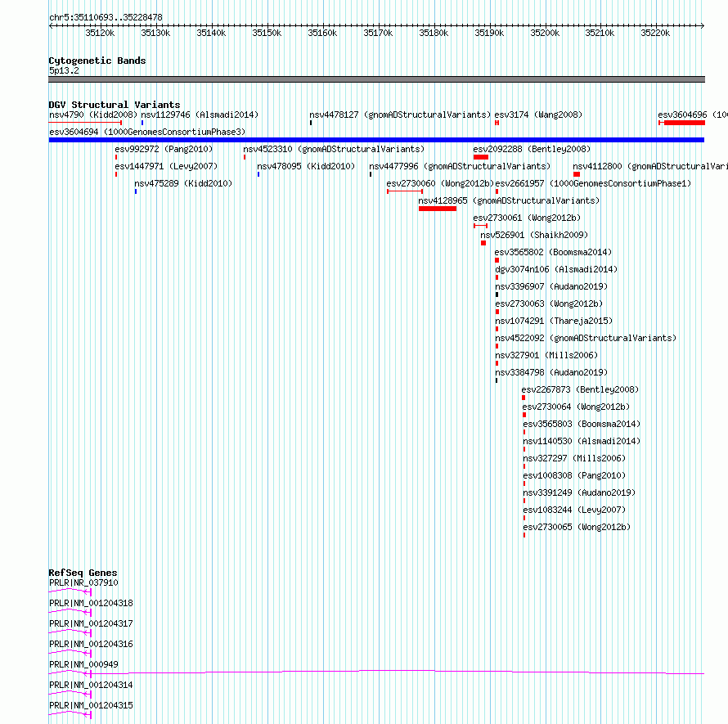Click the esv2730060 red span glyph
The image size is (728, 724).
(x=405, y=191)
